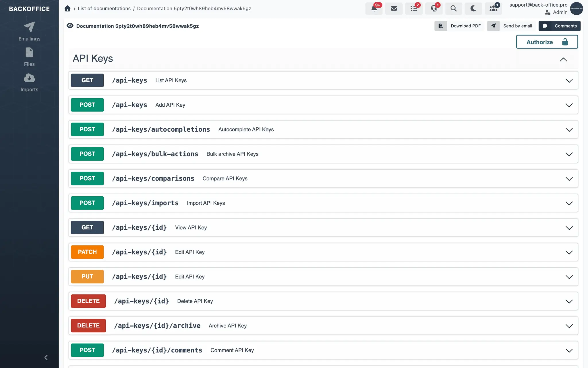Open the tasks checklist icon

[x=414, y=8]
